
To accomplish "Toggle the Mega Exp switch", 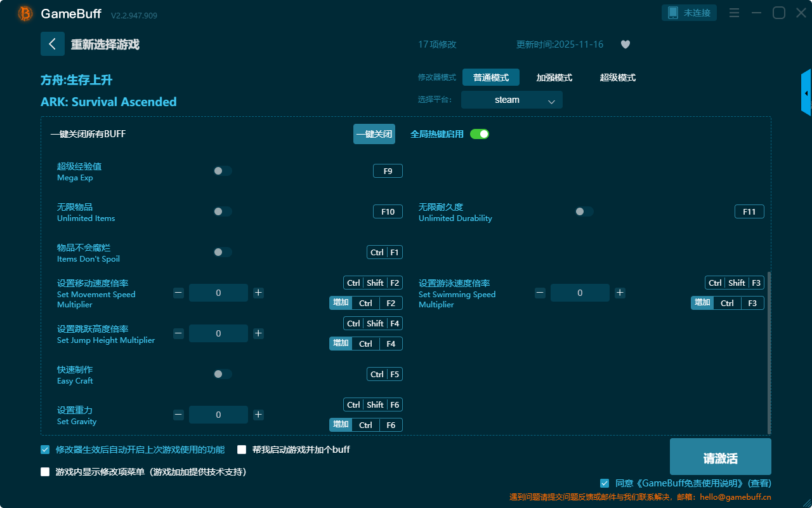I will click(x=223, y=171).
